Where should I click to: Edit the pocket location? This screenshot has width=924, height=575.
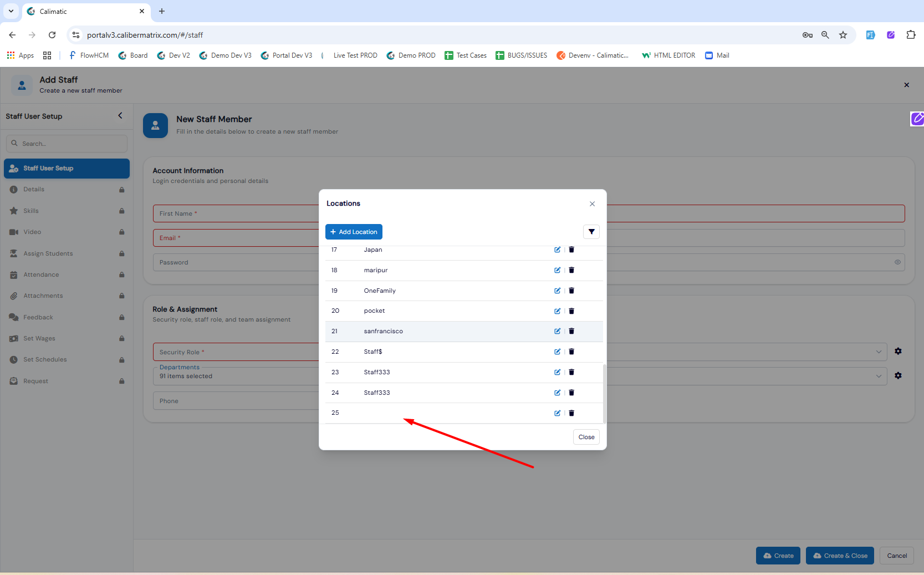click(x=557, y=311)
